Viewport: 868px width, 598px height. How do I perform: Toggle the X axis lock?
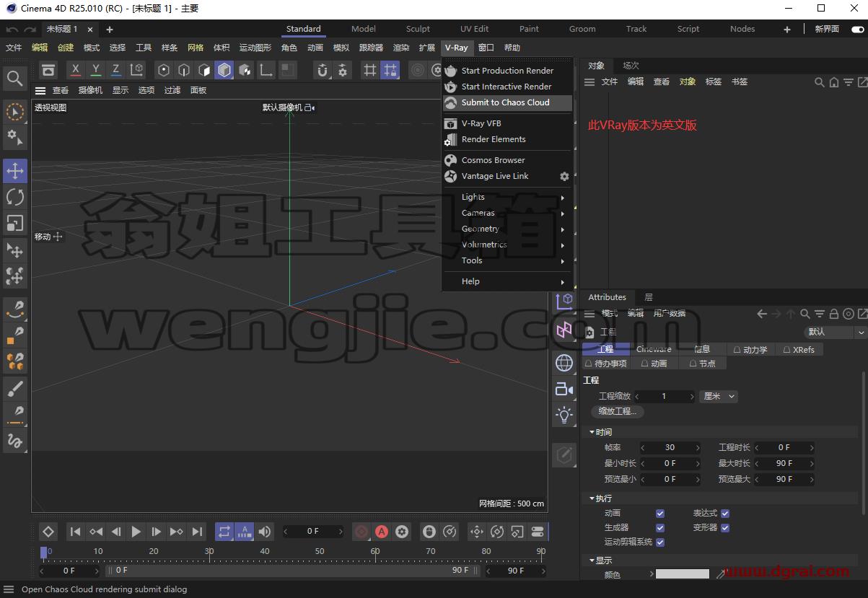[76, 70]
